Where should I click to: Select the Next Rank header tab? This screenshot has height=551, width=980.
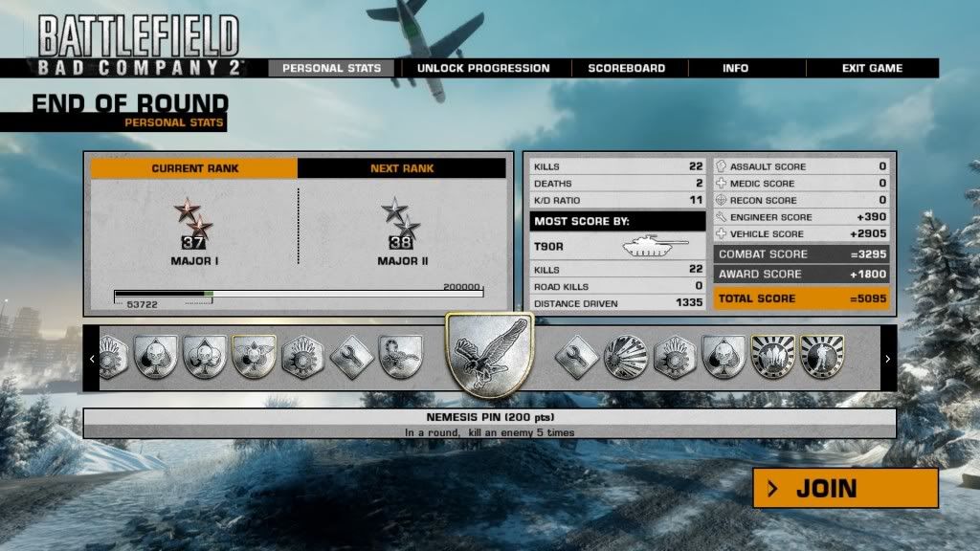tap(401, 168)
